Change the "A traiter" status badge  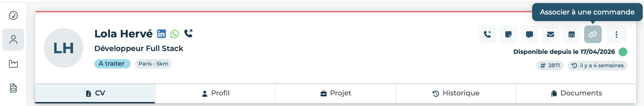(112, 64)
